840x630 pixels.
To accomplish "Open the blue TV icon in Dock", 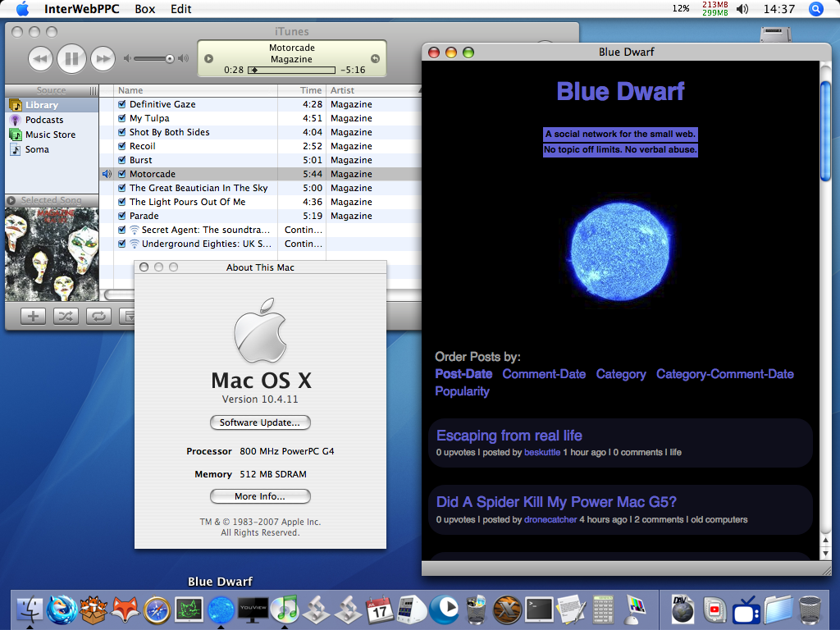I will (x=746, y=609).
